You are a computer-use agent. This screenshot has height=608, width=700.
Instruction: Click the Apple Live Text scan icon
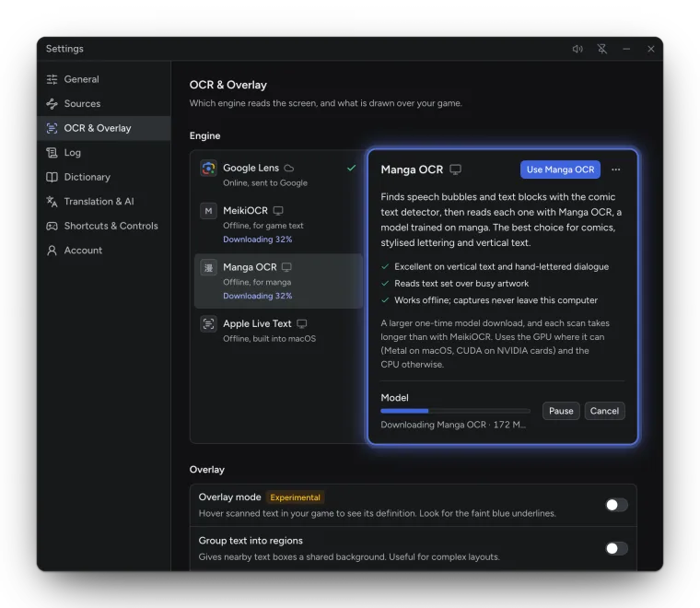point(208,323)
